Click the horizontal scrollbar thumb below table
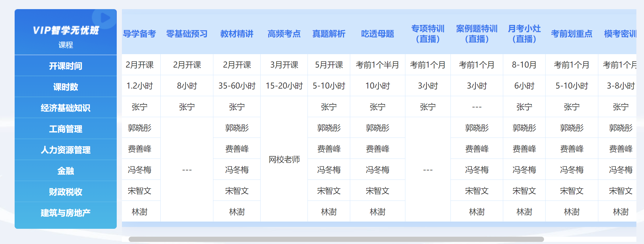 (336, 239)
